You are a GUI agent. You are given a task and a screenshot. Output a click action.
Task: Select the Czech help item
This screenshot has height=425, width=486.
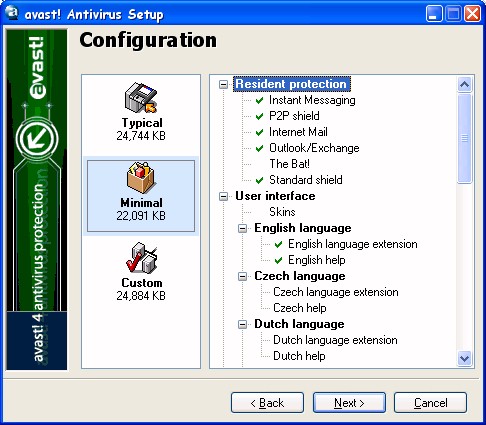point(300,308)
